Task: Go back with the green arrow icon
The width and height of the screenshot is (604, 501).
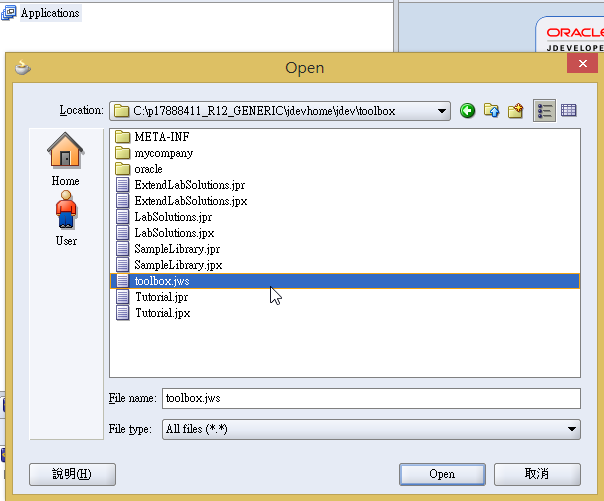Action: pos(467,111)
